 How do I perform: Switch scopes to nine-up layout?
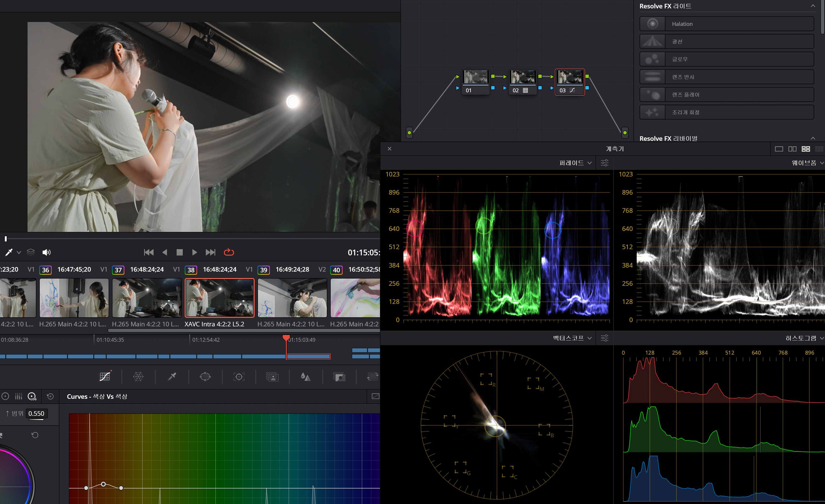point(819,149)
